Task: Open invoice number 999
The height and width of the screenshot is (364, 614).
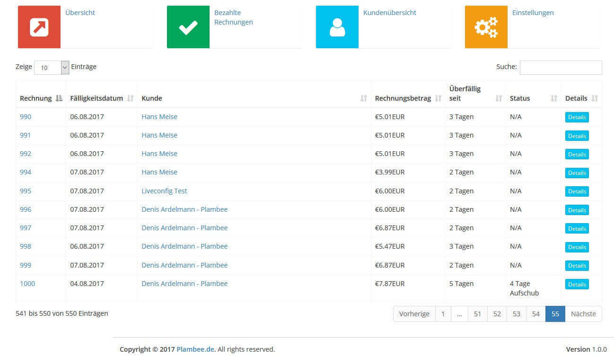Action: pyautogui.click(x=26, y=265)
